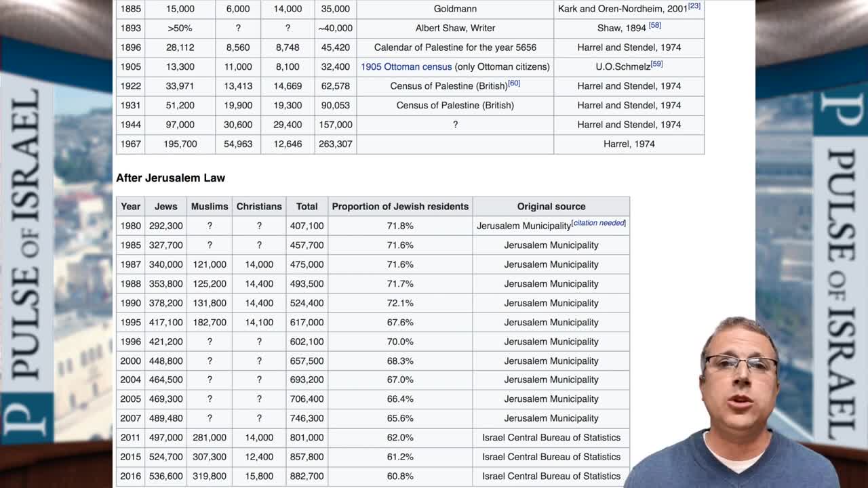The image size is (868, 488).
Task: Click the 263,307 total value
Action: click(335, 144)
